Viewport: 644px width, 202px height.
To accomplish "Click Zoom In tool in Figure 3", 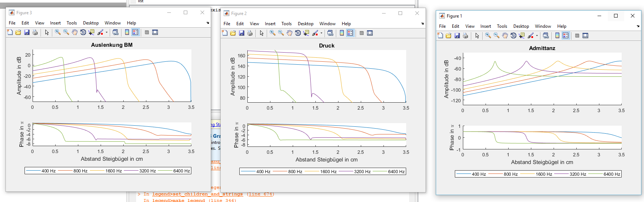I will click(x=58, y=33).
